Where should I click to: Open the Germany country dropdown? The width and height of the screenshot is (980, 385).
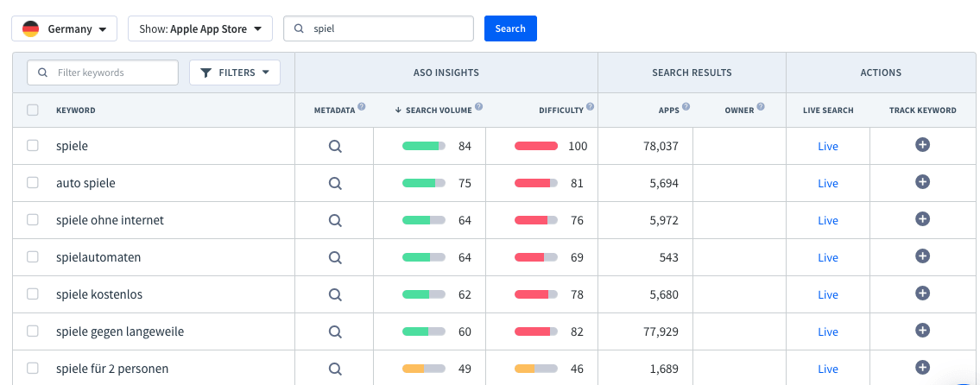click(65, 28)
